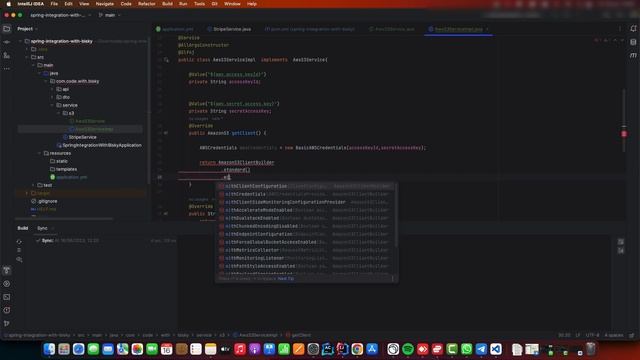Open the Problems tool window icon
Viewport: 640px width, 360px height.
[7, 310]
